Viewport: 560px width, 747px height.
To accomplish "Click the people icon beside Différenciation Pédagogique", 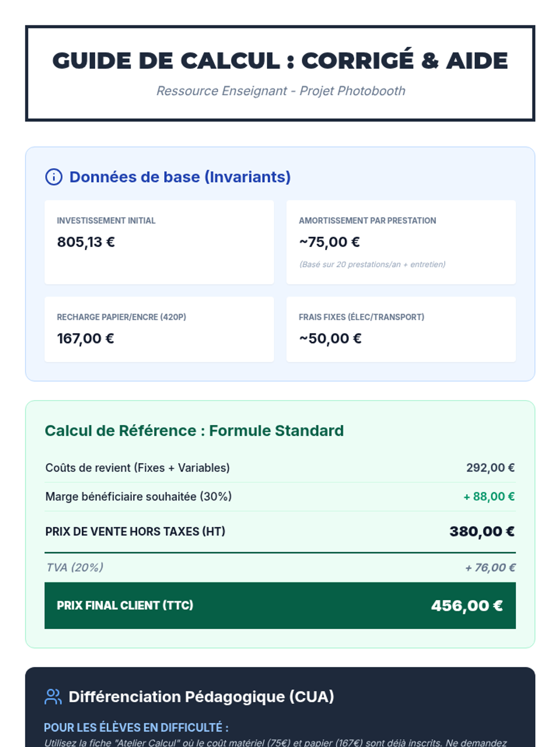I will (53, 697).
